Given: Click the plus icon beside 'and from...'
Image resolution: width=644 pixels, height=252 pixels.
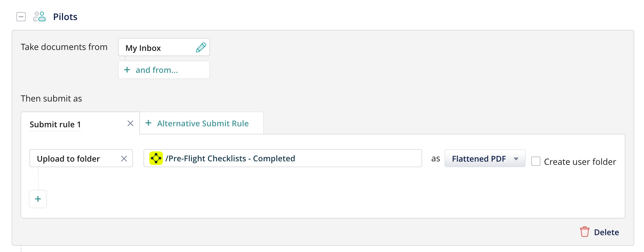Looking at the screenshot, I should pos(127,70).
